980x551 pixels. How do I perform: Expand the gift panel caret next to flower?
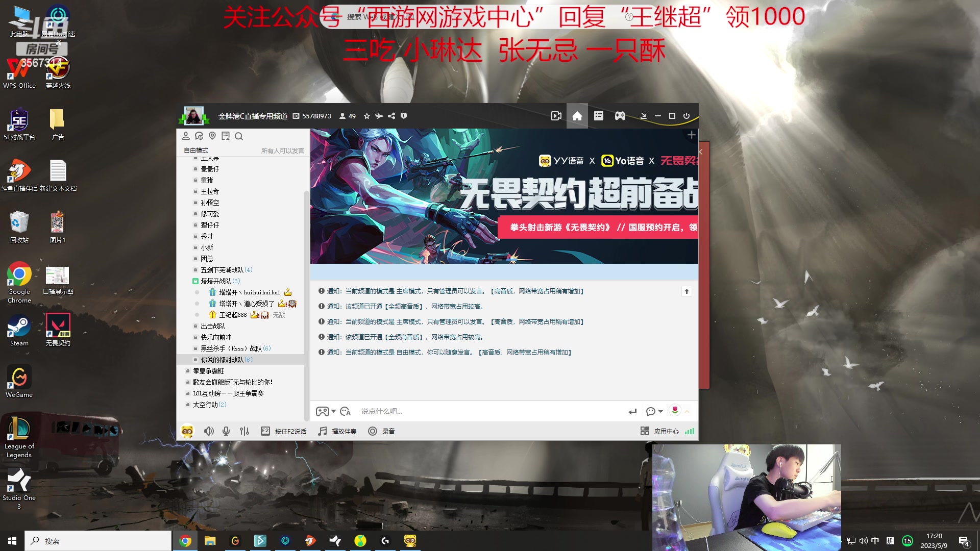[x=688, y=411]
